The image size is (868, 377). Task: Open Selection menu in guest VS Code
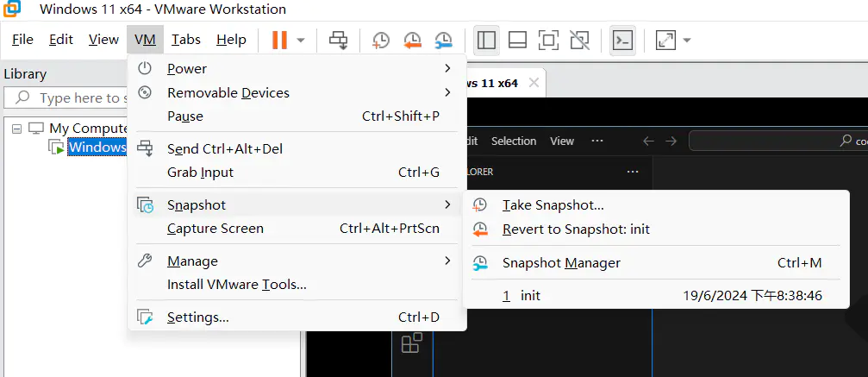(514, 141)
